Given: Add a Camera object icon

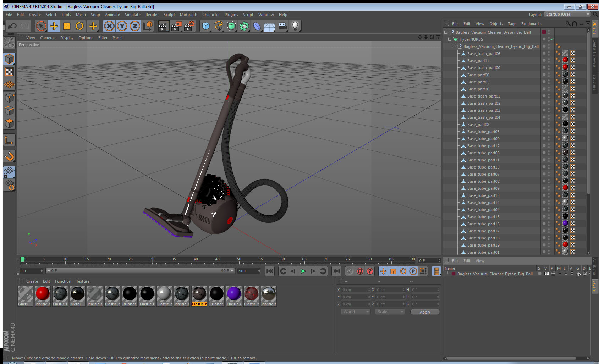Looking at the screenshot, I should pyautogui.click(x=283, y=26).
